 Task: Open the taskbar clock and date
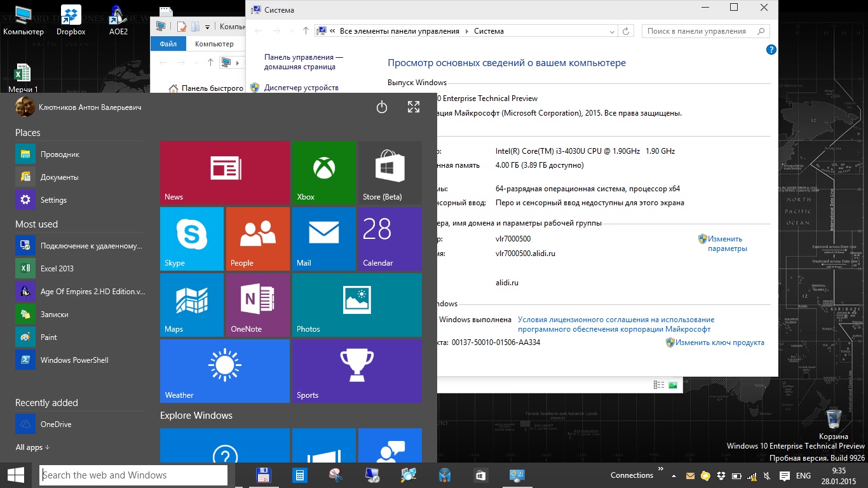click(x=838, y=475)
